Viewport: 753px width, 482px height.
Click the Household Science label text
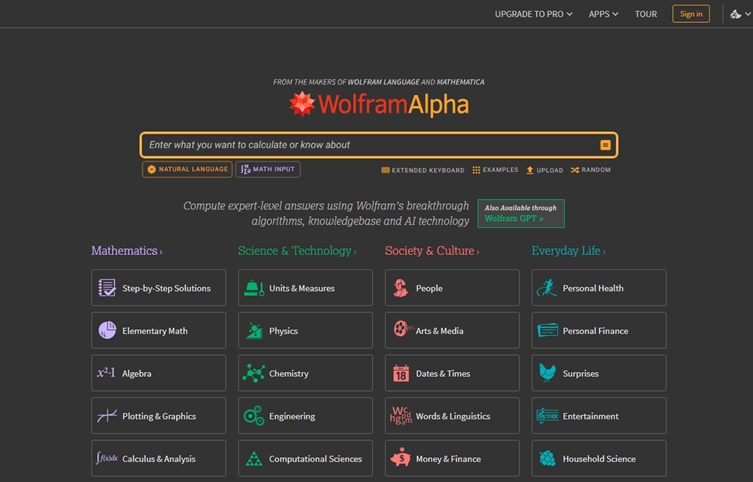click(599, 459)
